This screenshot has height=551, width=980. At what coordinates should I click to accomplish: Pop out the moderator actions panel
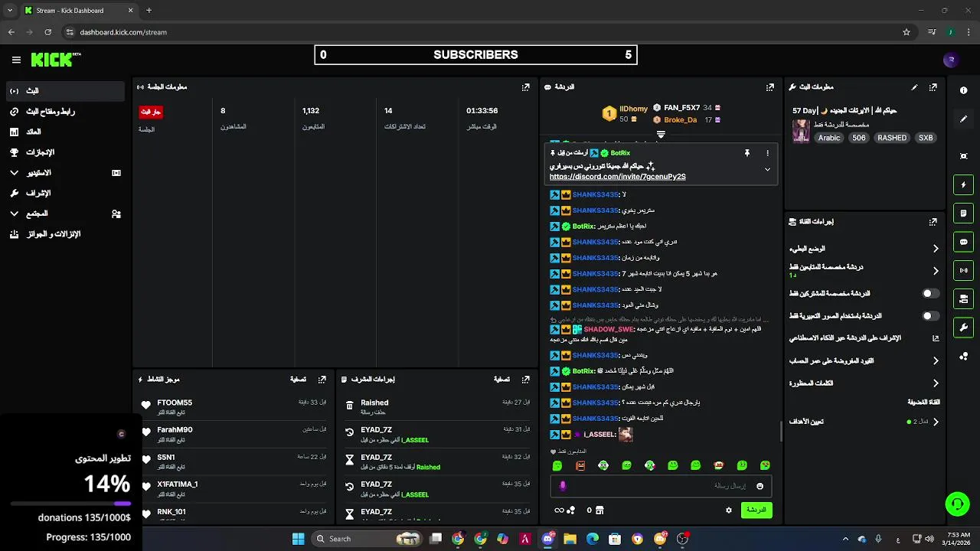click(525, 380)
